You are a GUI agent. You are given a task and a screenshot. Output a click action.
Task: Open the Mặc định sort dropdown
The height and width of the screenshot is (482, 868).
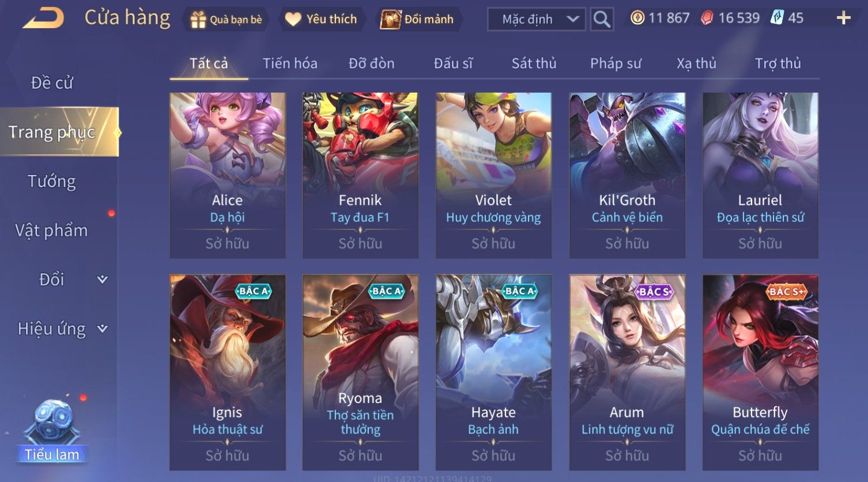(536, 20)
